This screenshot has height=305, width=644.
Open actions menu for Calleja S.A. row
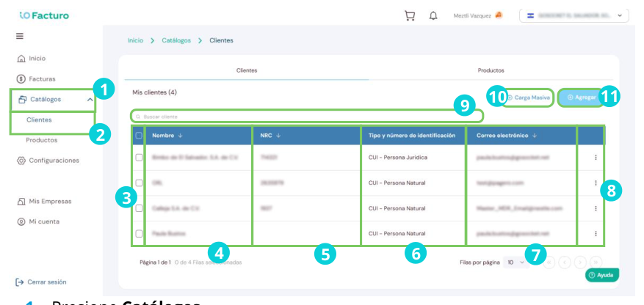point(596,208)
